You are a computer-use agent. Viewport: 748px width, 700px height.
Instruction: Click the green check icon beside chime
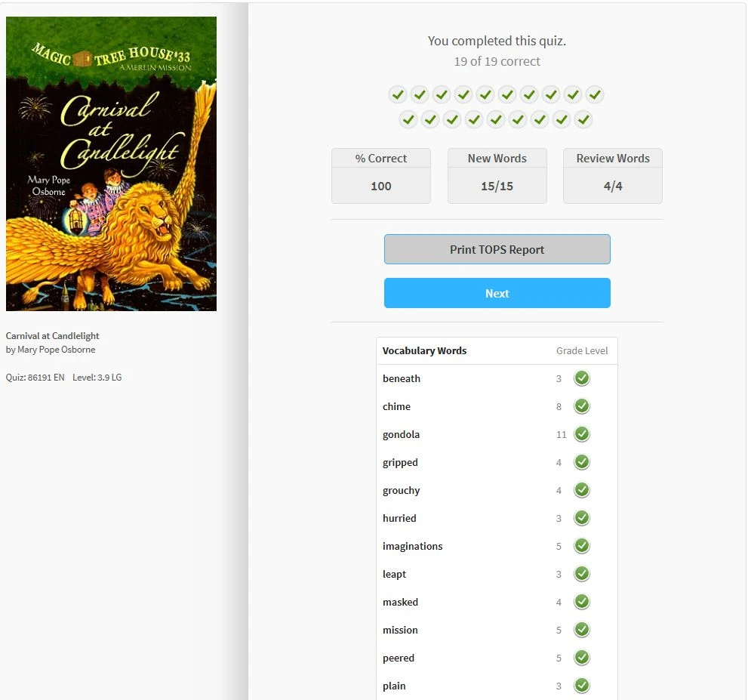coord(581,406)
